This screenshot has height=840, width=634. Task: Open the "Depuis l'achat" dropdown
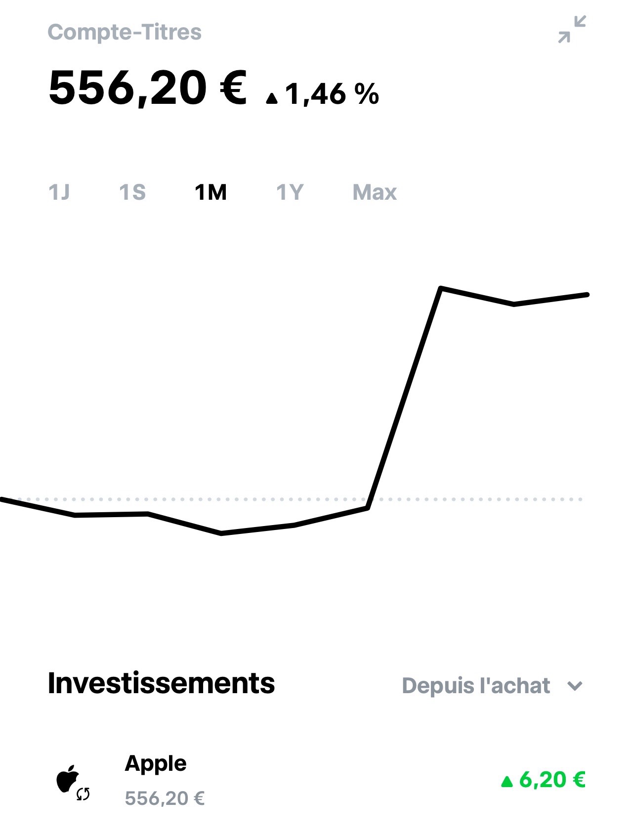coord(476,686)
